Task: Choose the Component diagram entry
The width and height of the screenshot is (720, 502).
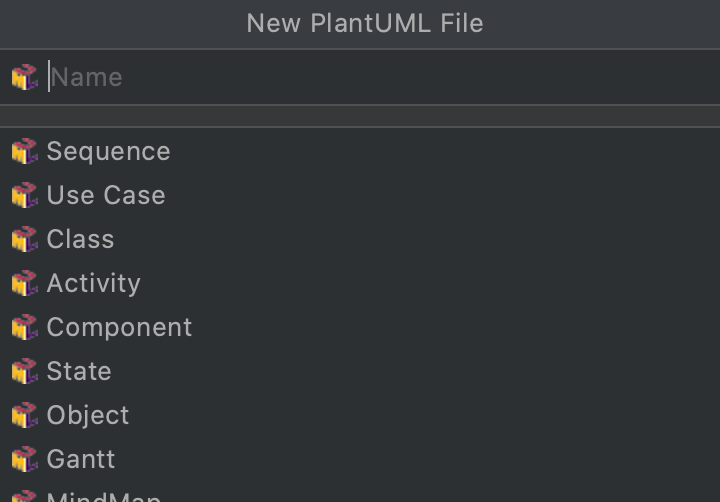Action: [x=119, y=327]
